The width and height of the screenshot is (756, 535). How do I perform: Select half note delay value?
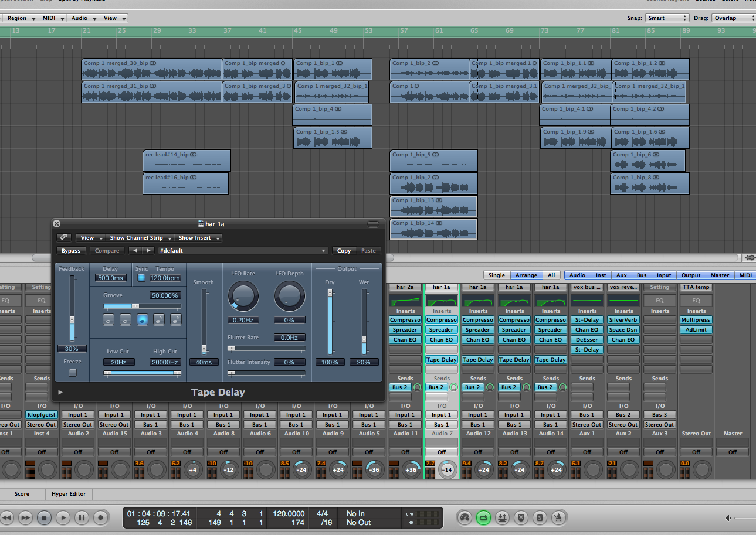[x=126, y=319]
